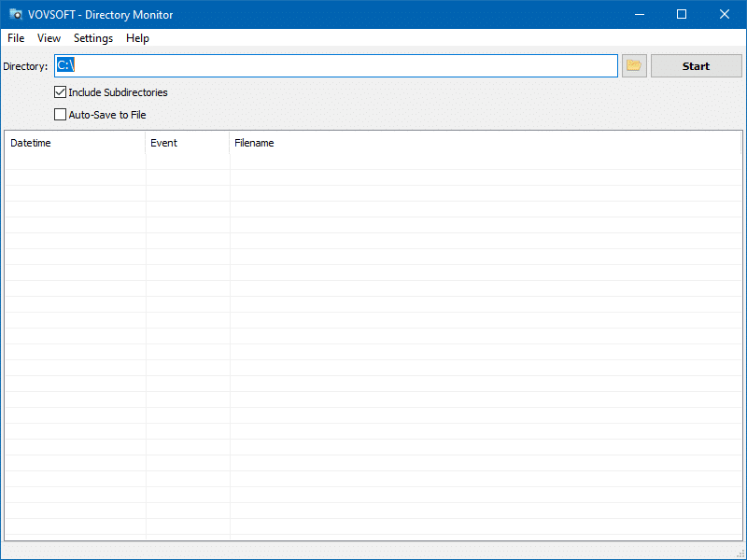Image resolution: width=747 pixels, height=560 pixels.
Task: Sort by the Datetime column header
Action: click(75, 143)
